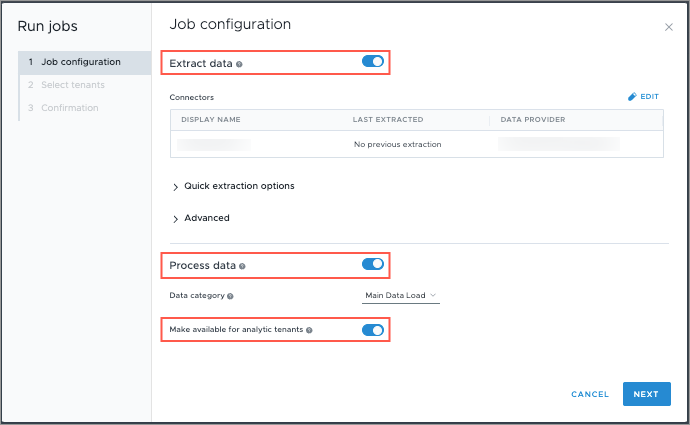Viewport: 690px width, 425px height.
Task: Click help icon for analytic tenants option
Action: 310,330
